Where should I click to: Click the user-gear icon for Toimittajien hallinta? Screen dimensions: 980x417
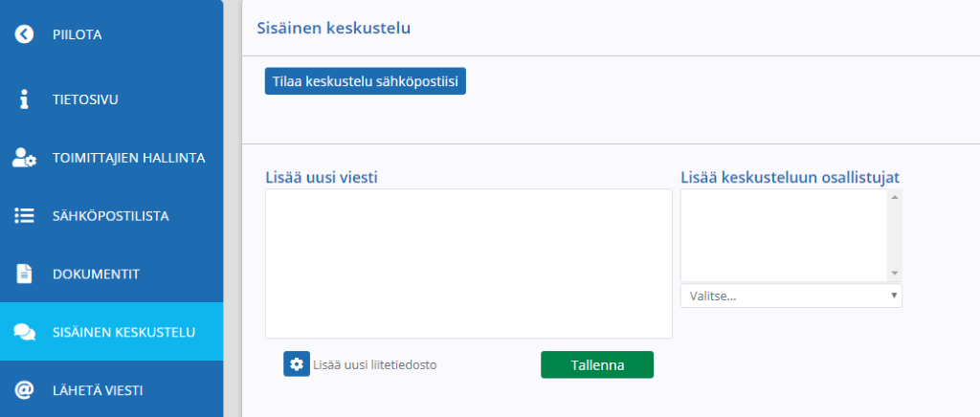pyautogui.click(x=24, y=158)
